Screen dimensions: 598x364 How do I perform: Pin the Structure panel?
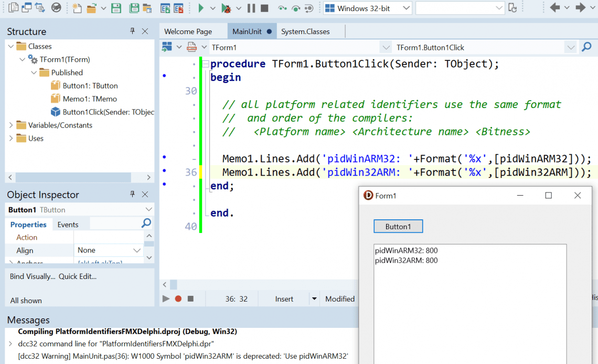(x=132, y=31)
